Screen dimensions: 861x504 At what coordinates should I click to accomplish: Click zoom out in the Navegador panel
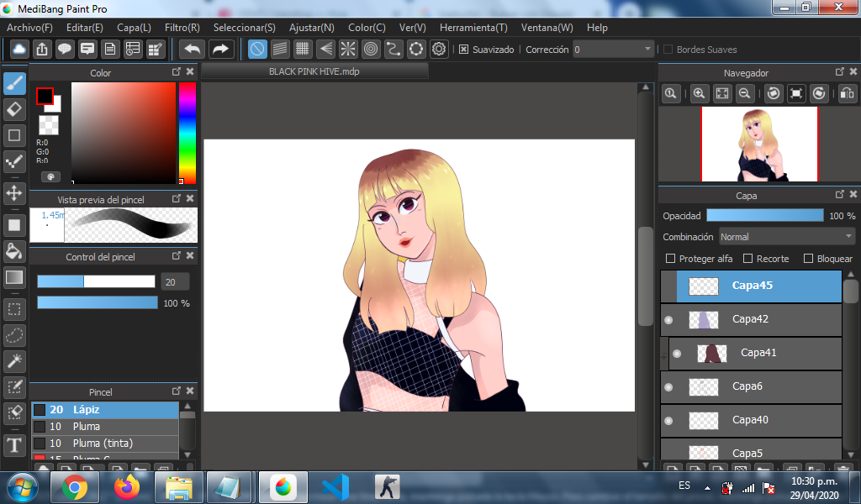tap(745, 93)
